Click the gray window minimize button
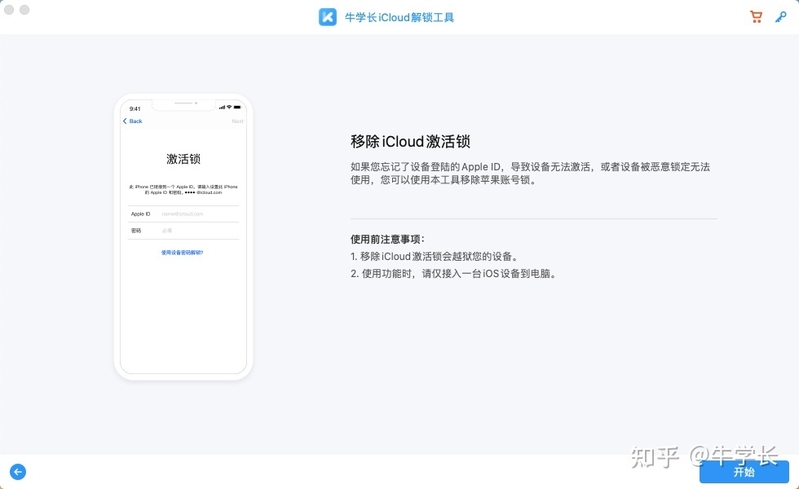799x489 pixels. click(x=24, y=10)
